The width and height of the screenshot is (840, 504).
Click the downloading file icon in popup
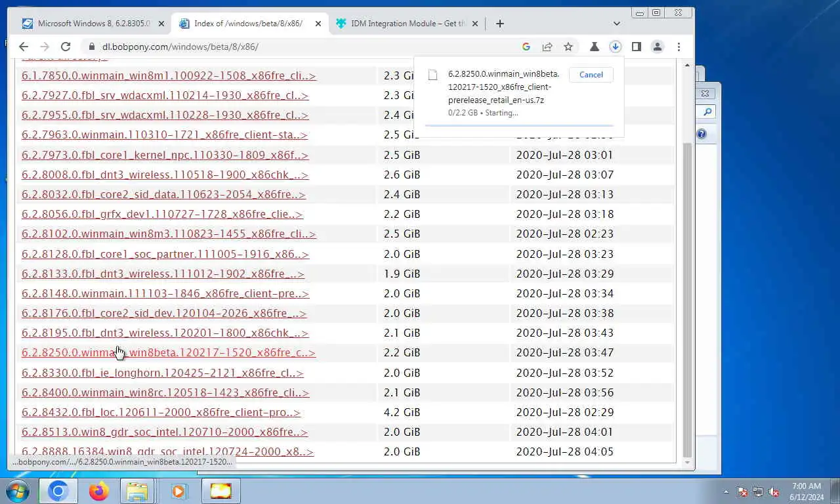(x=432, y=75)
